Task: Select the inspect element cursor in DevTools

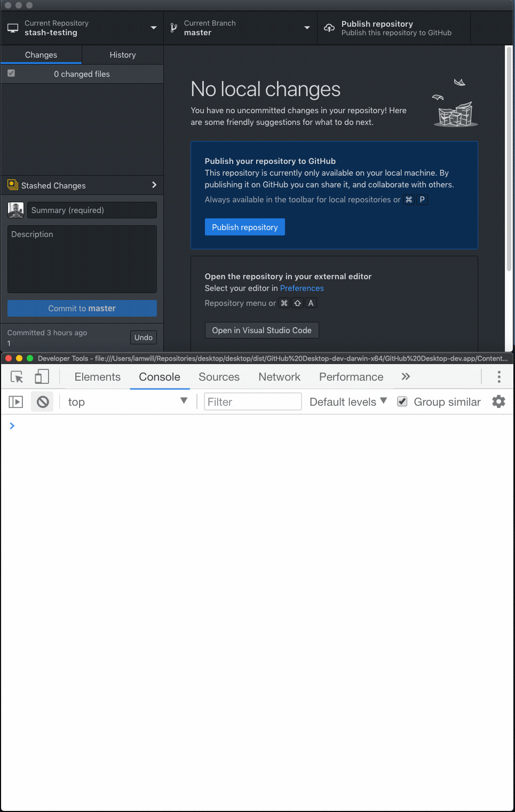Action: point(15,376)
